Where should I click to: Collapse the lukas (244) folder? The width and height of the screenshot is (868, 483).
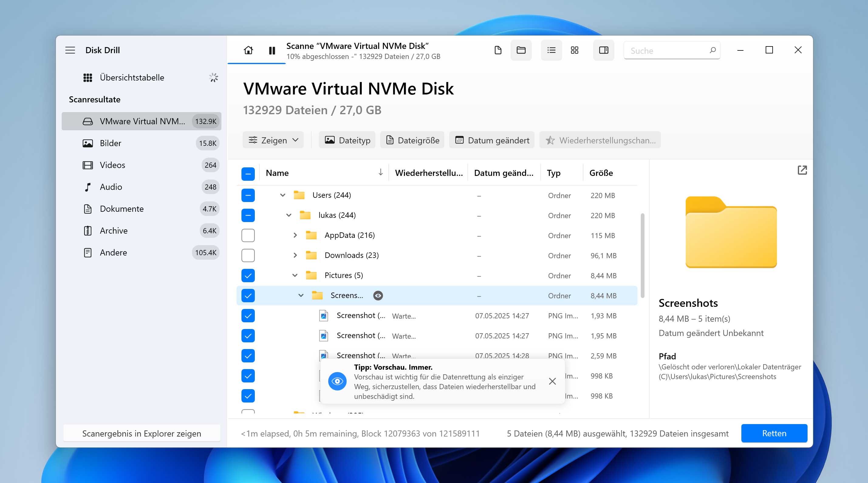pos(289,215)
